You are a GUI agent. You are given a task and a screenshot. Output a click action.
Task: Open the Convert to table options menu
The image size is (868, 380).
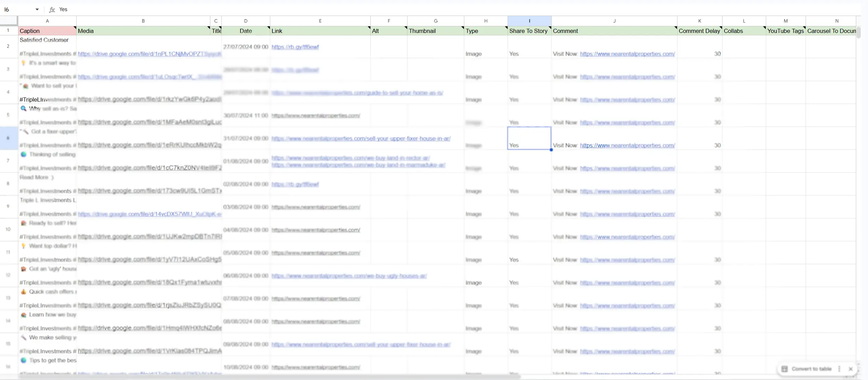(839, 369)
